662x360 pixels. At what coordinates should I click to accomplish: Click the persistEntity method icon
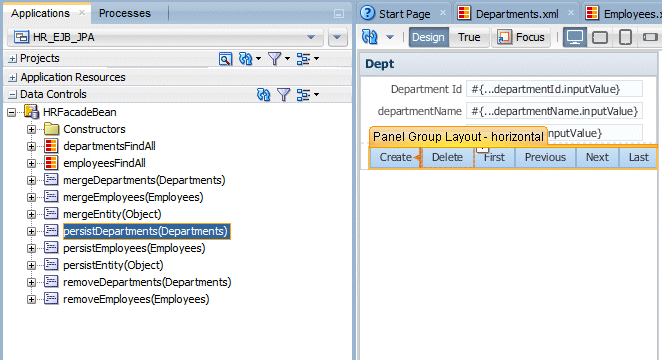pos(51,265)
